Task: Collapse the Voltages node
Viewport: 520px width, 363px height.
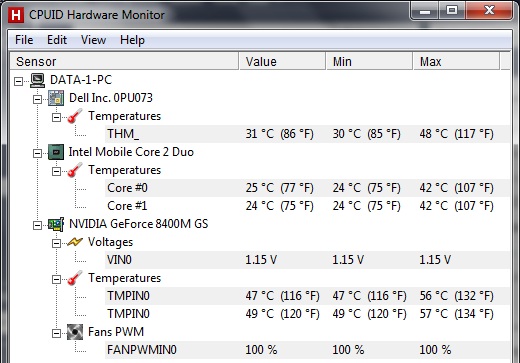Action: (56, 243)
